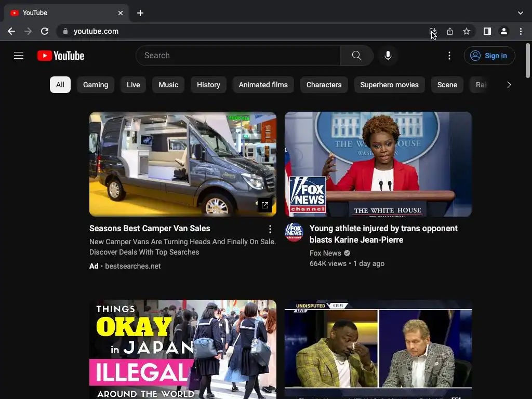This screenshot has width=532, height=399.
Task: Open the Fox News channel name link
Action: 325,253
